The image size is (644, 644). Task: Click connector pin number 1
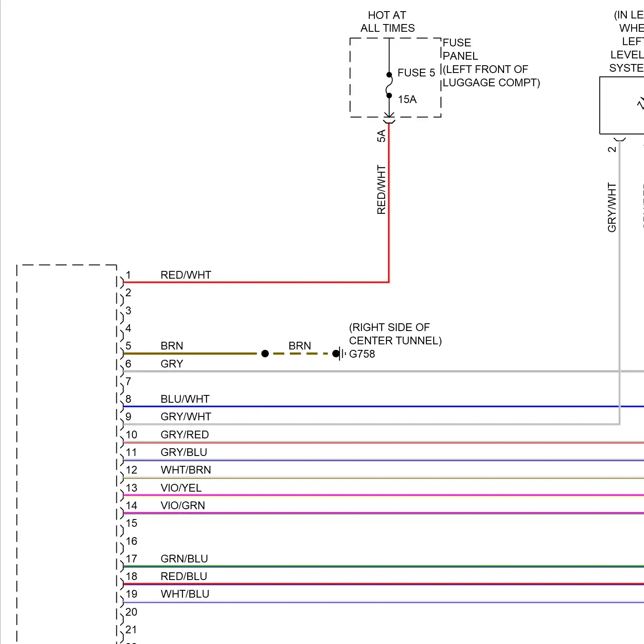point(128,275)
